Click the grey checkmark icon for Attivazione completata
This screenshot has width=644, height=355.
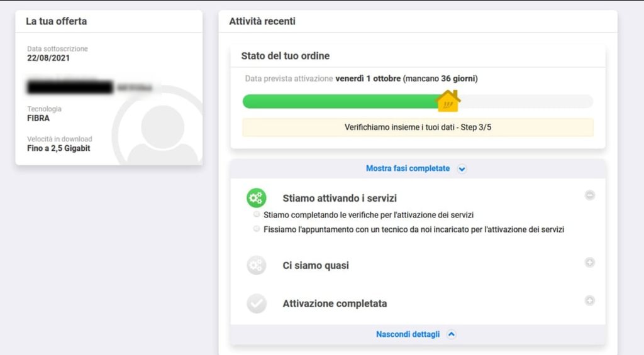[x=257, y=303]
